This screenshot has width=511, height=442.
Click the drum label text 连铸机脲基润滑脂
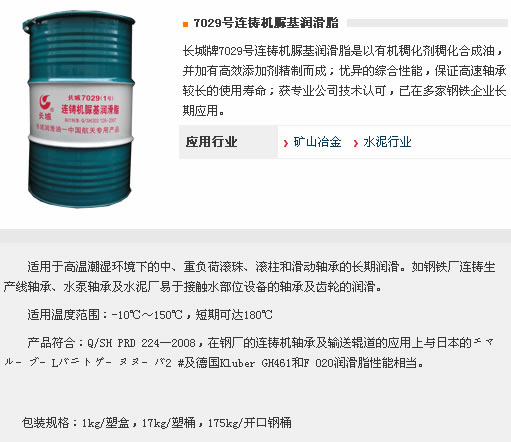click(90, 109)
